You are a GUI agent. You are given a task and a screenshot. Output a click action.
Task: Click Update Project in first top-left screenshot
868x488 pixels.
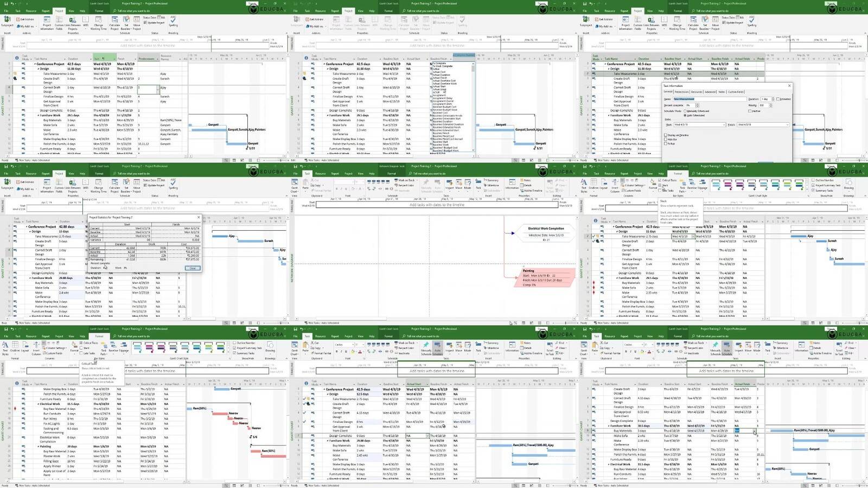[x=154, y=23]
